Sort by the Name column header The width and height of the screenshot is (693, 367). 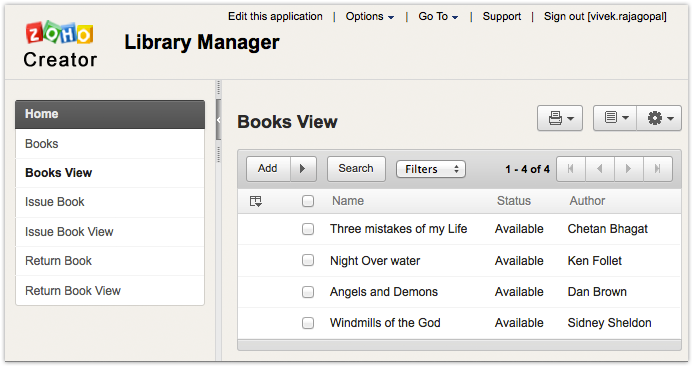click(x=348, y=201)
